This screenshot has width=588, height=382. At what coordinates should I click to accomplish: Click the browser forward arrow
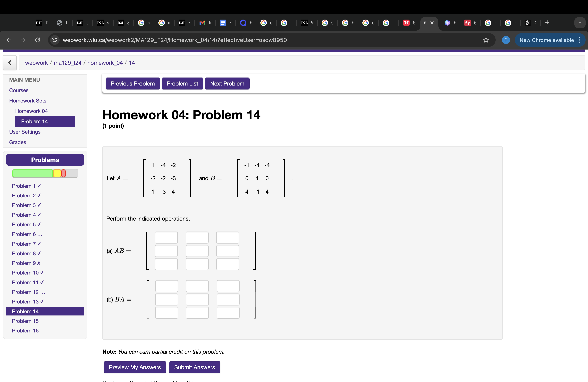point(23,40)
